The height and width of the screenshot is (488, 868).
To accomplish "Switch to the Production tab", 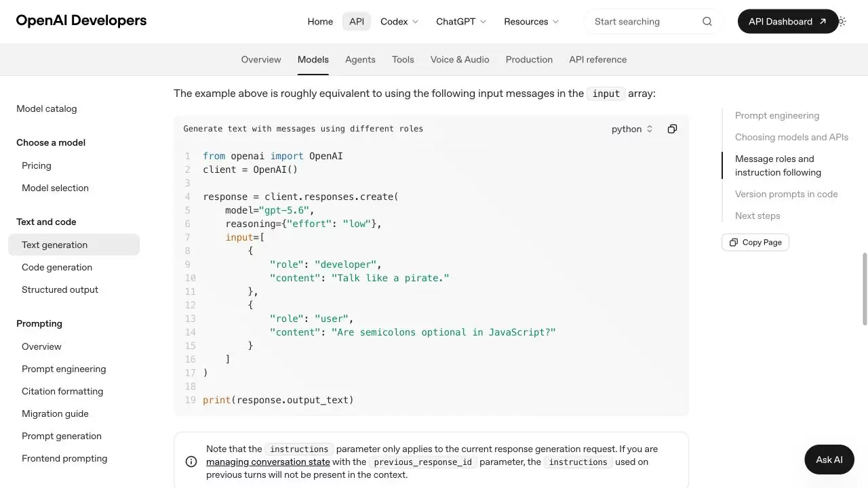I will coord(529,60).
